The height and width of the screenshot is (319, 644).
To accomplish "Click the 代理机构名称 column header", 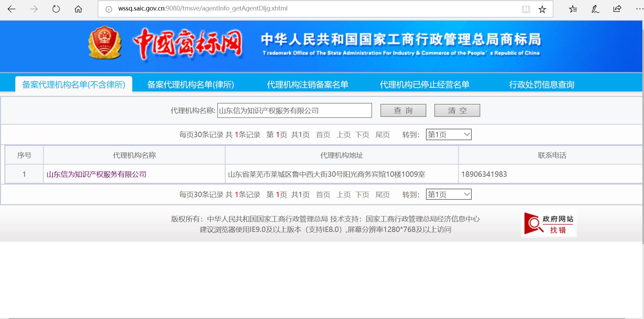I will coord(134,155).
